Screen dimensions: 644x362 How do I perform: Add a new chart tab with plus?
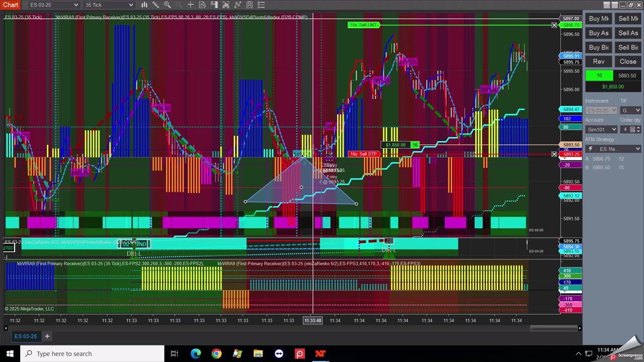point(47,336)
